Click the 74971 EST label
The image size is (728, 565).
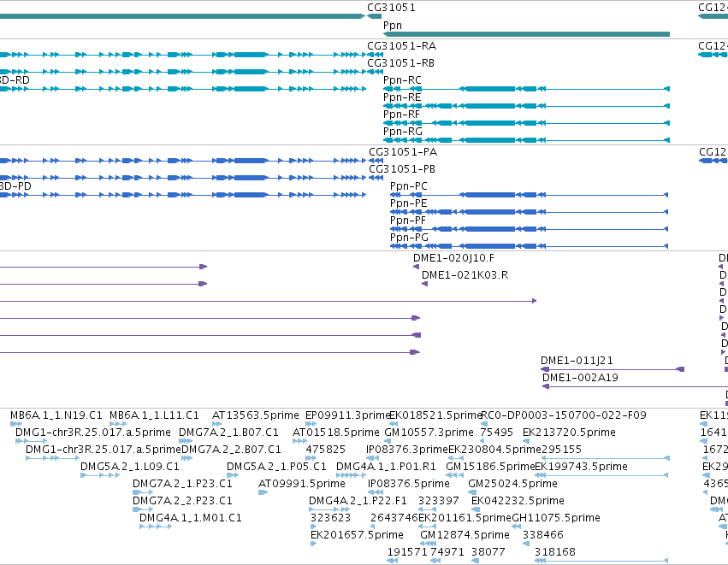pyautogui.click(x=447, y=552)
